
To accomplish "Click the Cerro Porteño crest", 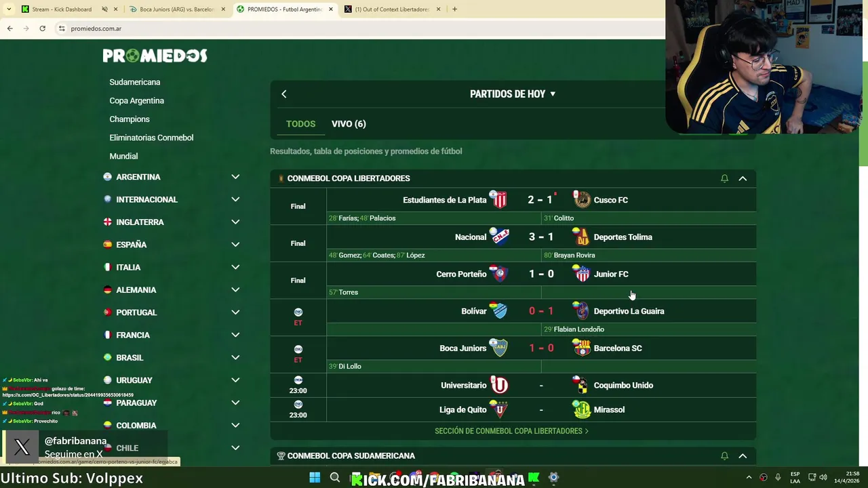I will [x=499, y=274].
